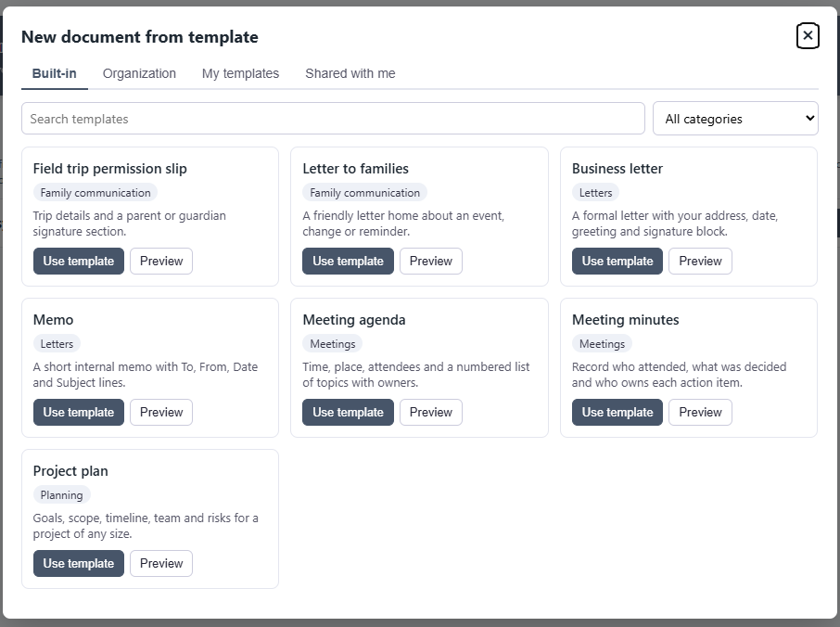This screenshot has width=840, height=627.
Task: Select the Shared with me tab
Action: 350,73
